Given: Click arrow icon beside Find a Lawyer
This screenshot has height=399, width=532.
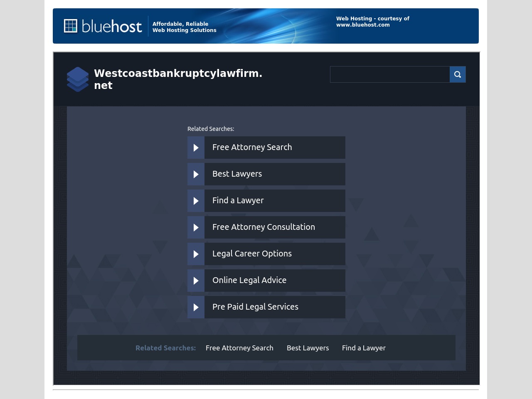Looking at the screenshot, I should [196, 201].
